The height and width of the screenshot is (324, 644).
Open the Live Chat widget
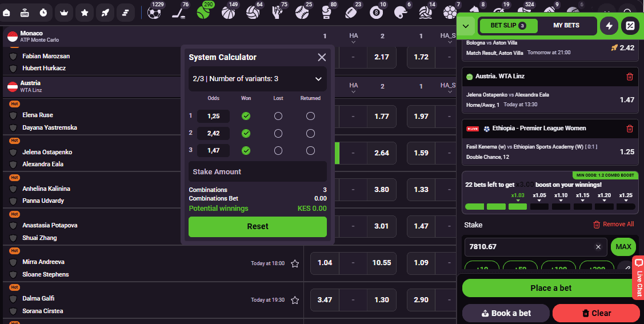pyautogui.click(x=638, y=277)
